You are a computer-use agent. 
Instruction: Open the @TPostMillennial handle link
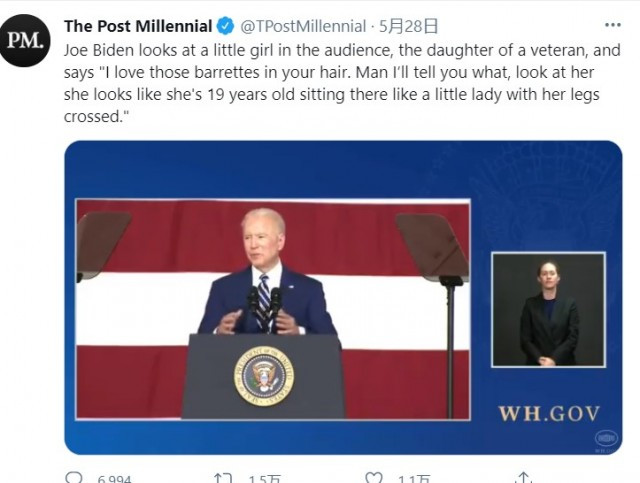click(303, 27)
